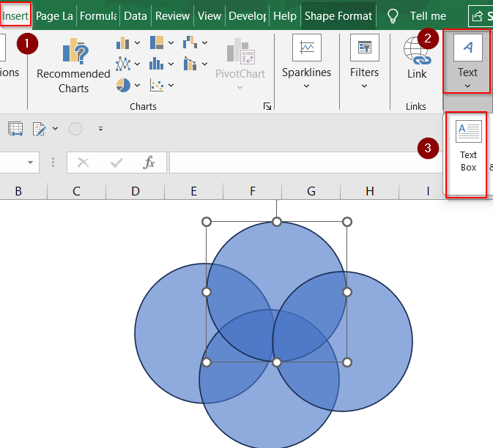This screenshot has width=493, height=448.
Task: Click the top-left resize handle of selected circle
Action: coord(207,222)
